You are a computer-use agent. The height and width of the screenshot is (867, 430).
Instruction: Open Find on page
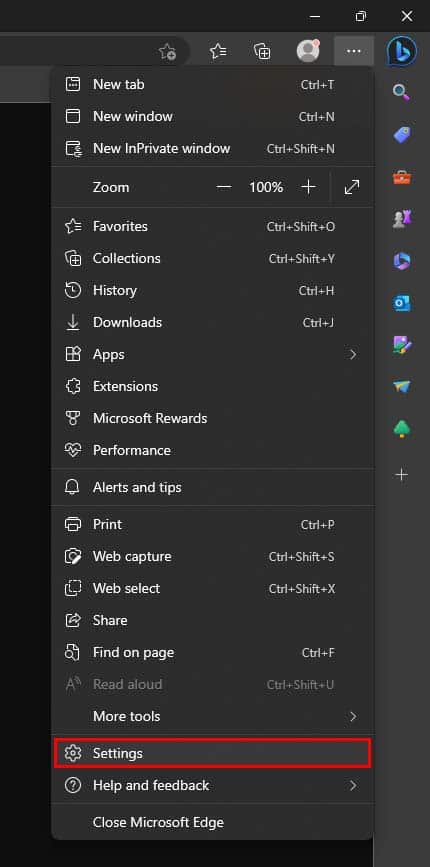coord(213,652)
